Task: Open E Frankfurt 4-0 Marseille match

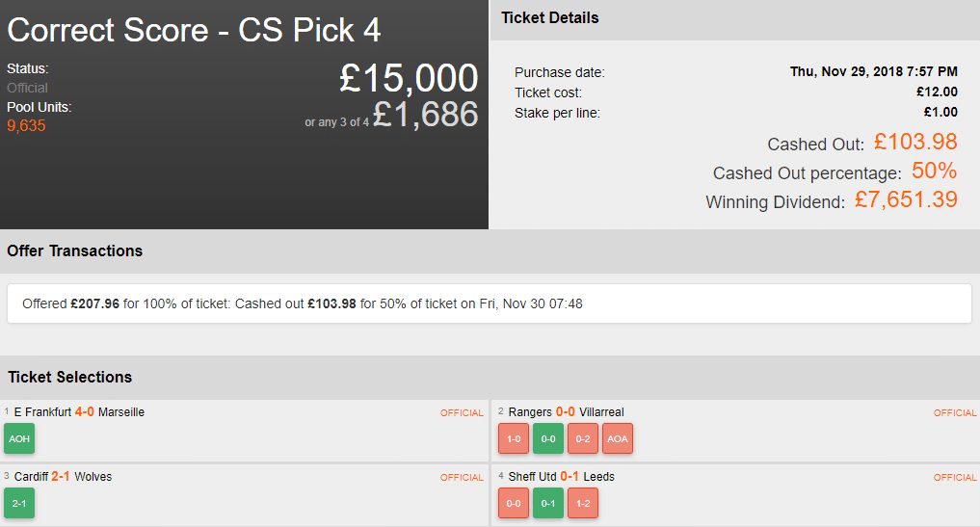Action: 79,412
